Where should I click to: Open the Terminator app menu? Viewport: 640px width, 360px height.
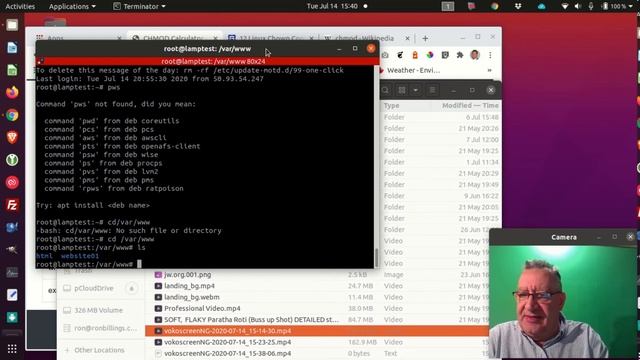[140, 6]
